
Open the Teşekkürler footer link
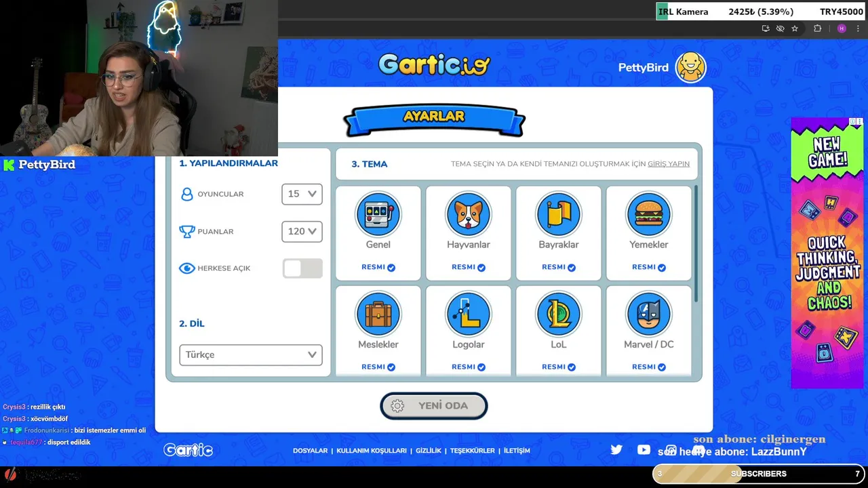473,451
